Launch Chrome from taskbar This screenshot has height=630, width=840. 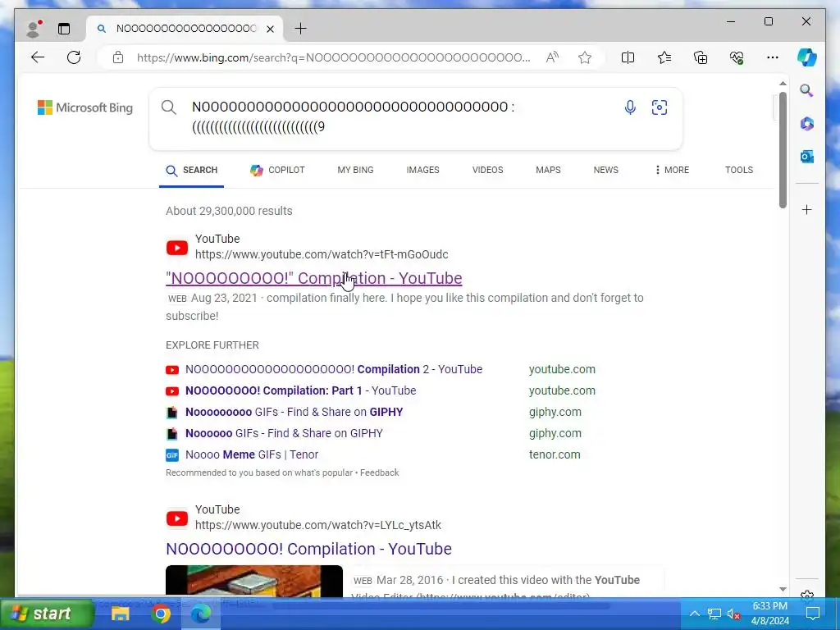click(161, 614)
